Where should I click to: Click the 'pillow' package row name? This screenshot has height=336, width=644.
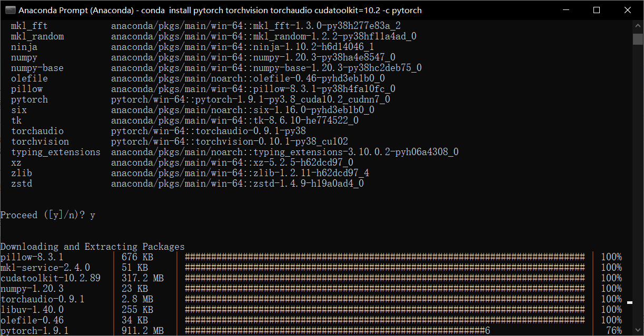click(x=27, y=89)
